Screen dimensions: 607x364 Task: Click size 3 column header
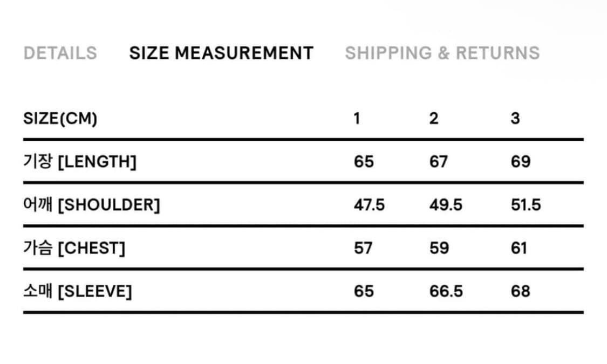pyautogui.click(x=515, y=119)
